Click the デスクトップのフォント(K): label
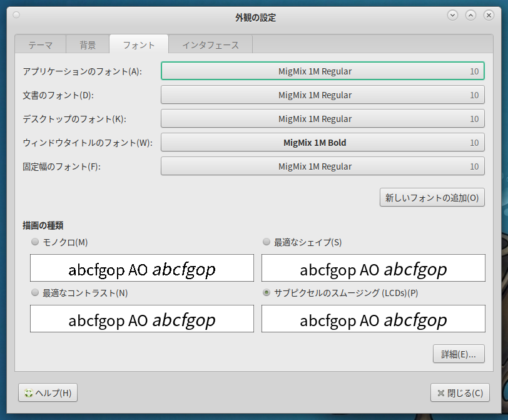 tap(74, 118)
